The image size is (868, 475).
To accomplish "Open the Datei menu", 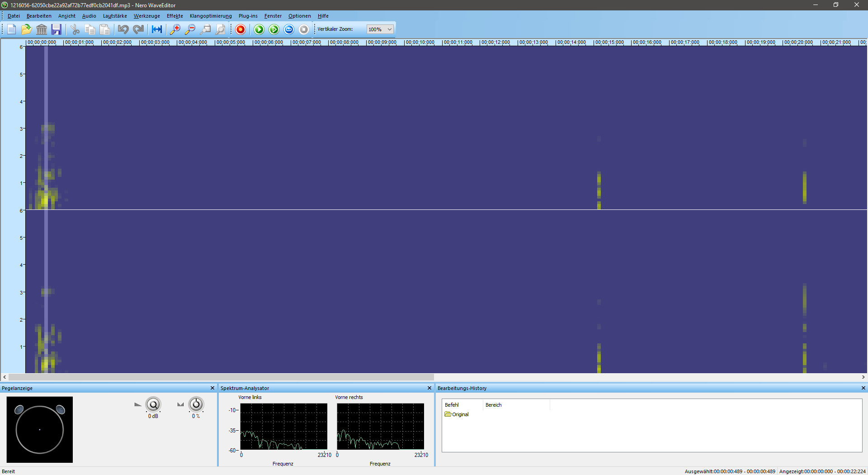I will coord(14,16).
